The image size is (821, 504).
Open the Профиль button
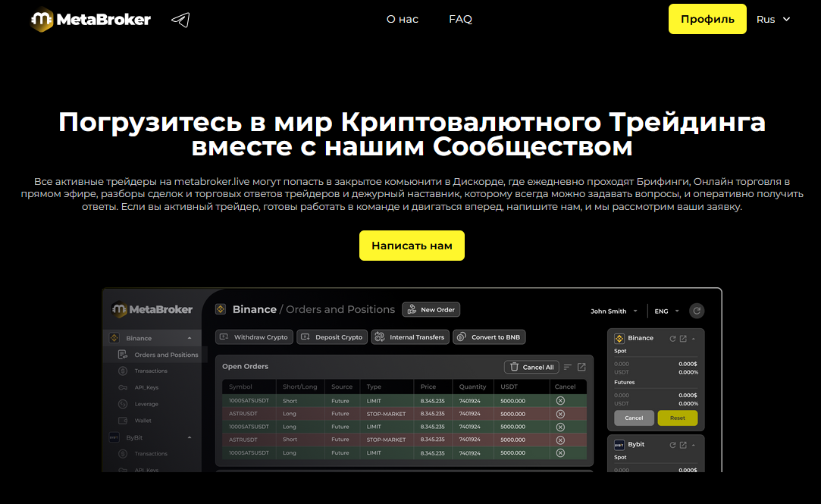[707, 19]
